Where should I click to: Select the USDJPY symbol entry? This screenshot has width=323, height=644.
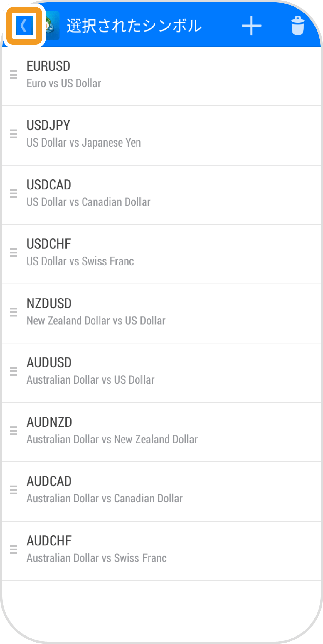[161, 134]
